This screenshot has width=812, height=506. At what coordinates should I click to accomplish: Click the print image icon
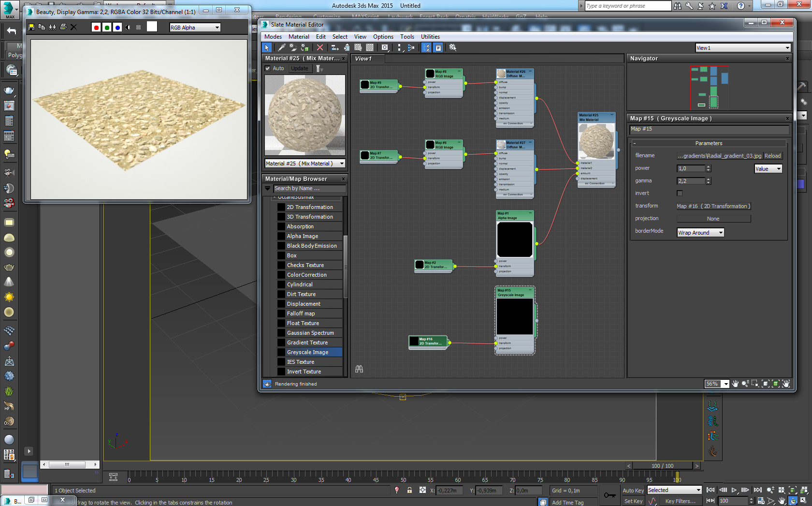point(63,27)
